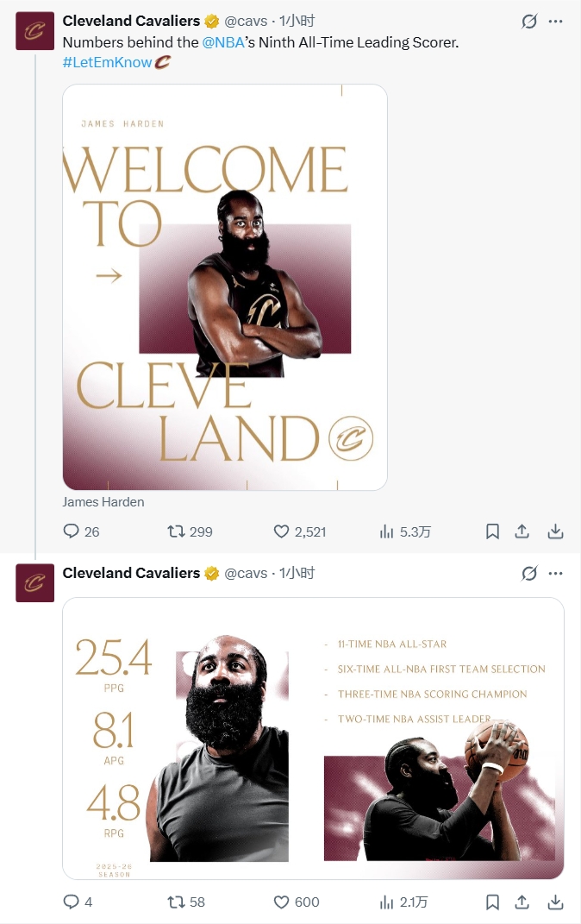
Task: Open the #LetEmKnow hashtag
Action: pos(107,62)
